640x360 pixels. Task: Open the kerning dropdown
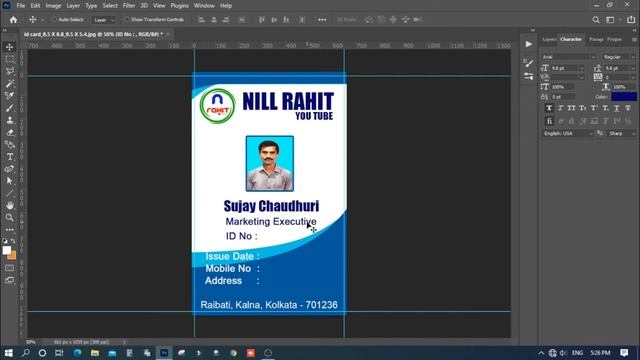coord(581,77)
